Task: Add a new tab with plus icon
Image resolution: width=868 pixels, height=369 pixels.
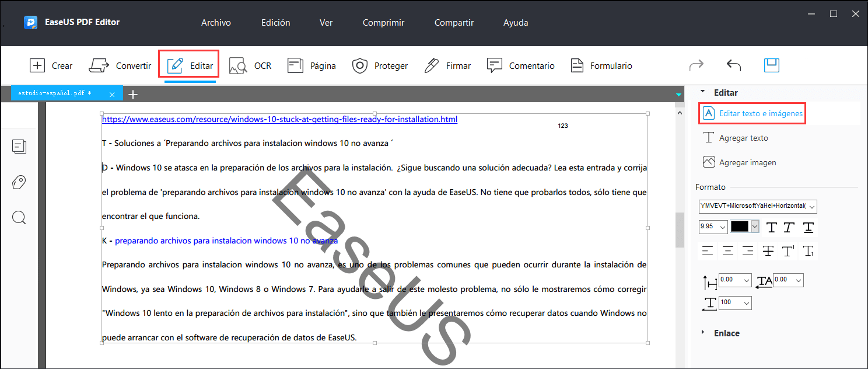Action: click(133, 94)
